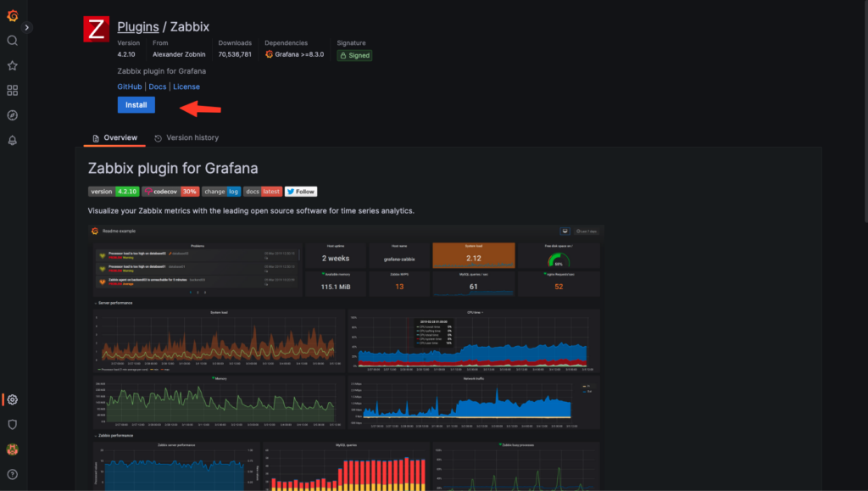Image resolution: width=868 pixels, height=491 pixels.
Task: Click the lock icon in Signed badge
Action: click(343, 55)
